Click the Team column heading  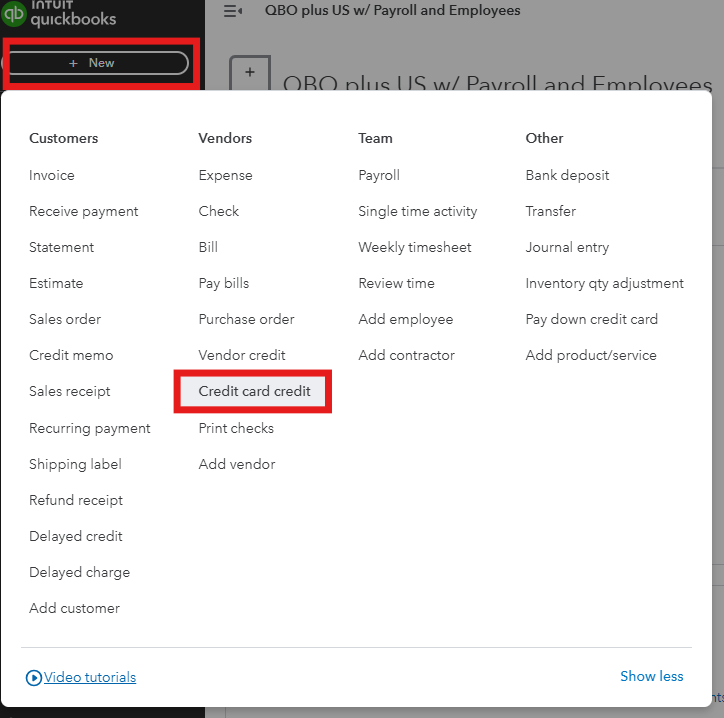pos(375,139)
